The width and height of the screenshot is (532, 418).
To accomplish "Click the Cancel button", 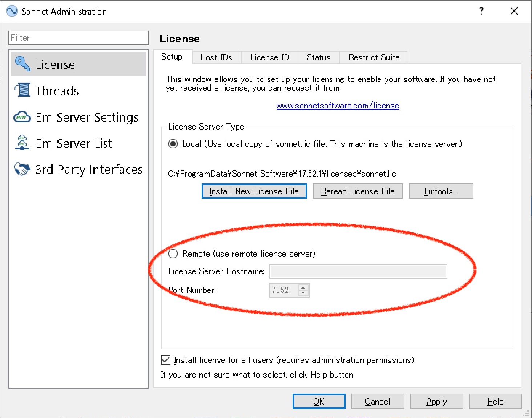I will [378, 401].
